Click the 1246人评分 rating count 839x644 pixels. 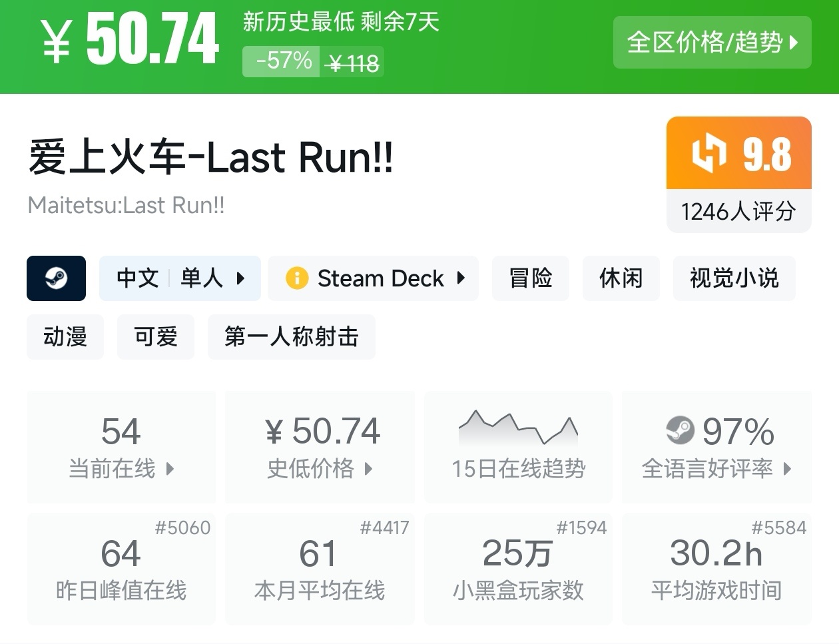pos(738,212)
